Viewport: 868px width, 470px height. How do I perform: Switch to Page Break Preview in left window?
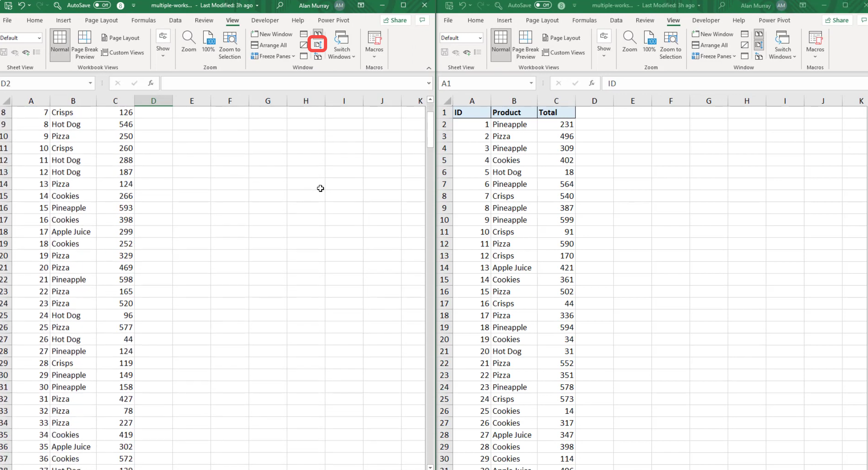[85, 45]
